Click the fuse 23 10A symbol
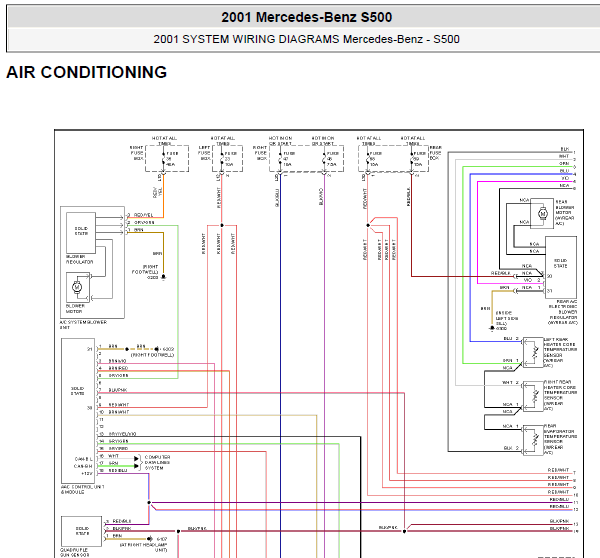600x558 pixels. (x=222, y=159)
